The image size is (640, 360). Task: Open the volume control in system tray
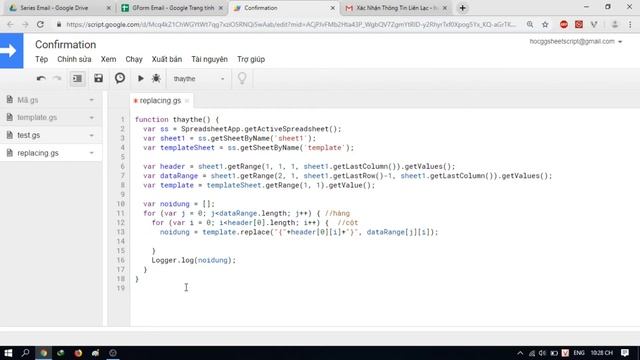(542, 353)
